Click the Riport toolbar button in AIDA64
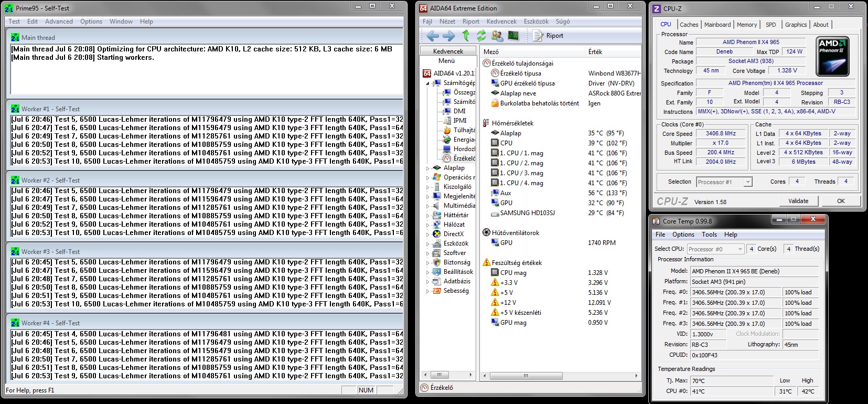 548,36
